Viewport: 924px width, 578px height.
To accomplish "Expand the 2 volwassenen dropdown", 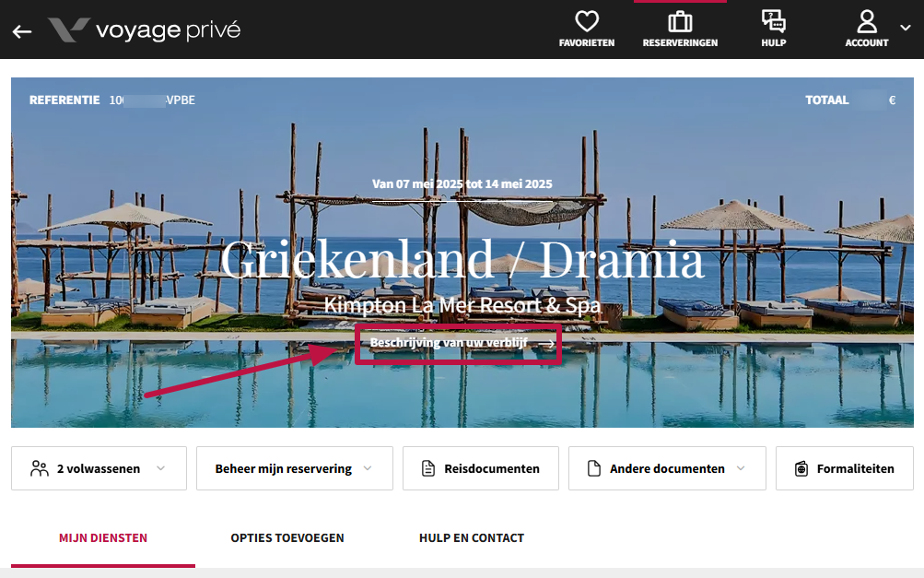I will (x=99, y=468).
